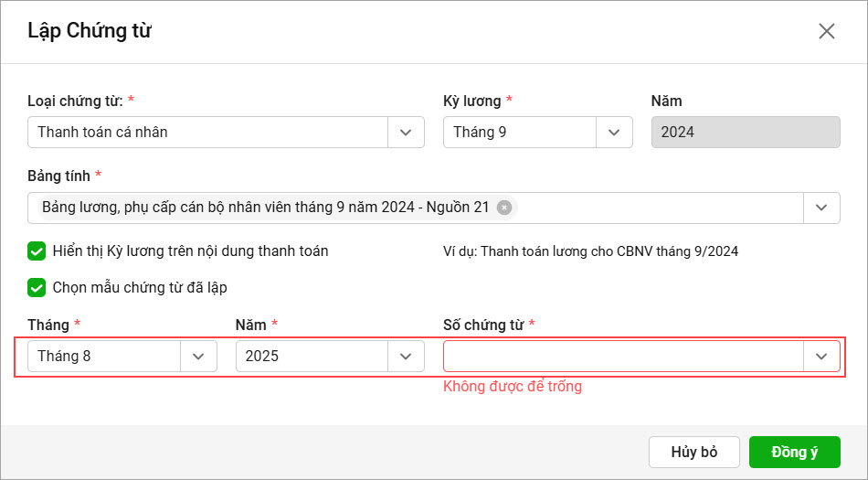Select the Tháng 9 Kỳ lương field
The width and height of the screenshot is (868, 480).
pyautogui.click(x=520, y=133)
